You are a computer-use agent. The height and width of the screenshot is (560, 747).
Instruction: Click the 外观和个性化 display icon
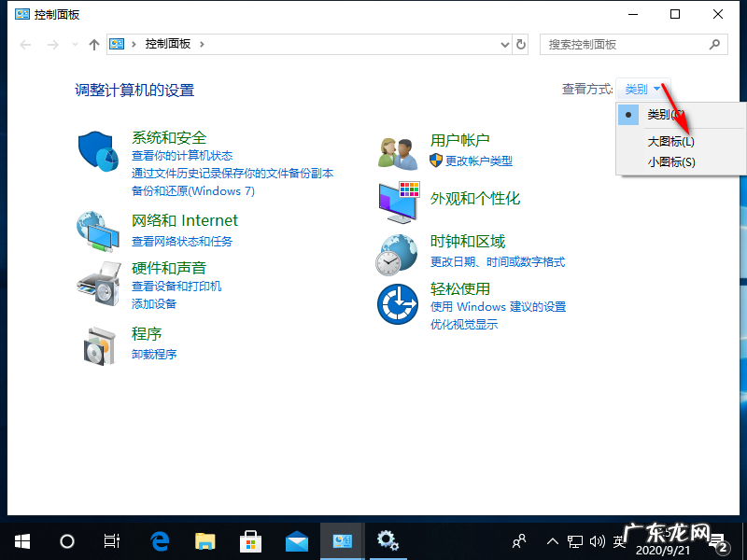coord(397,199)
